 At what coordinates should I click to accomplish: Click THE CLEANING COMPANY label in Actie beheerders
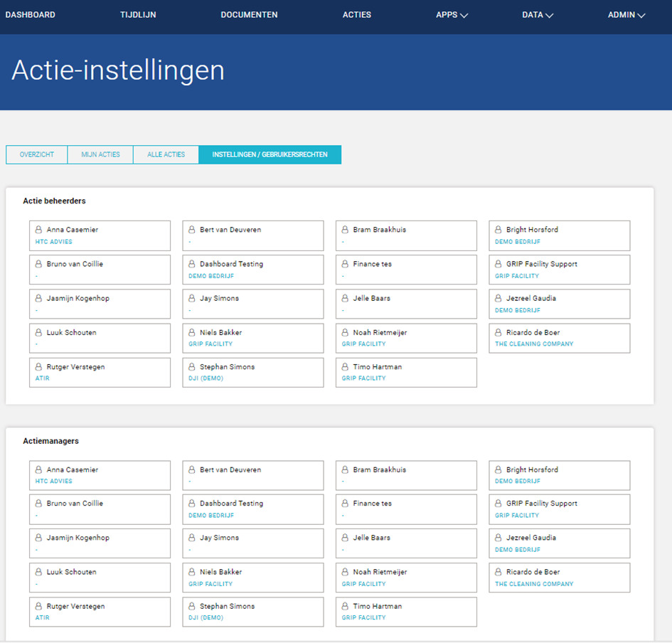[534, 344]
